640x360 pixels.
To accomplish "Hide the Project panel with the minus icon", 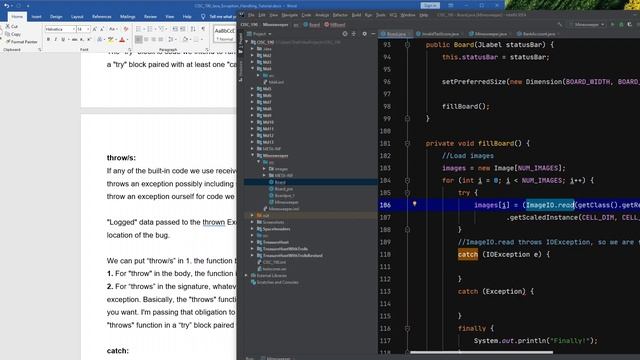I will 373,34.
